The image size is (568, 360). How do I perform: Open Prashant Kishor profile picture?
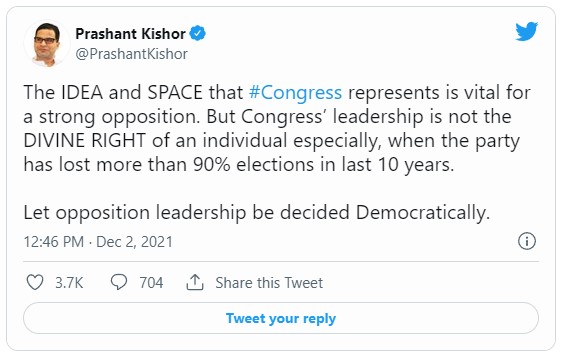click(46, 43)
